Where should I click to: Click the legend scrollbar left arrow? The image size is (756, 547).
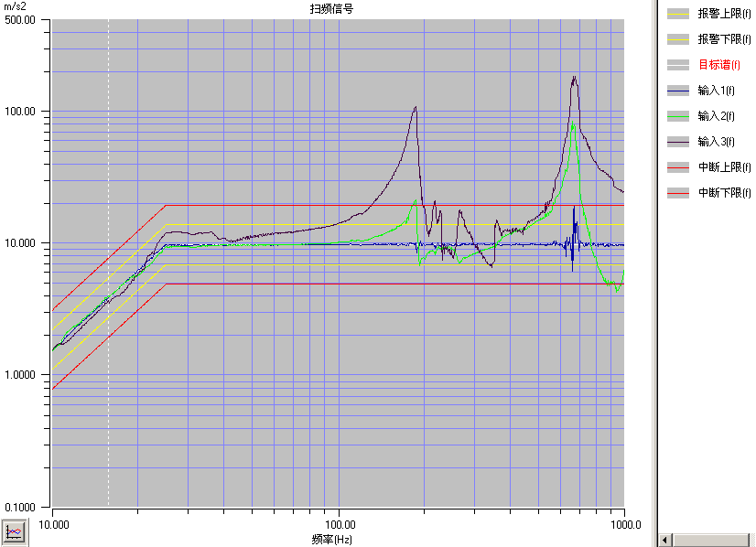coord(665,541)
